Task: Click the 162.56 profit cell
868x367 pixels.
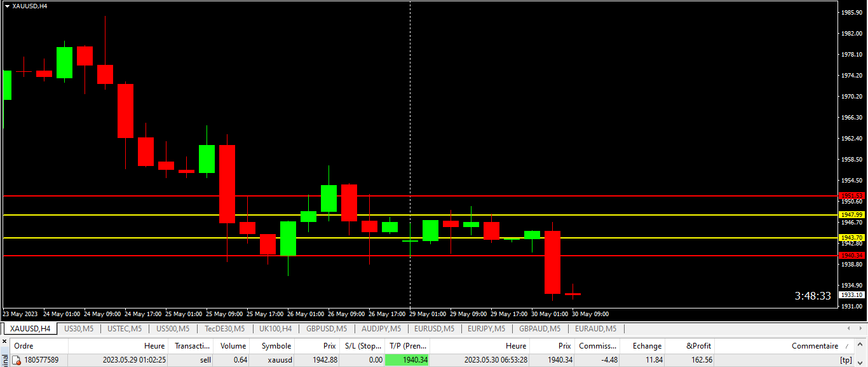Action: [689, 360]
